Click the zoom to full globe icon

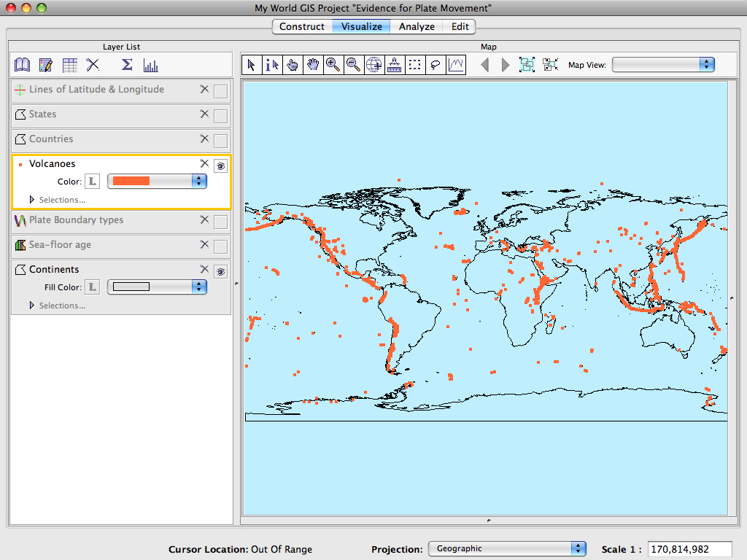[x=374, y=65]
